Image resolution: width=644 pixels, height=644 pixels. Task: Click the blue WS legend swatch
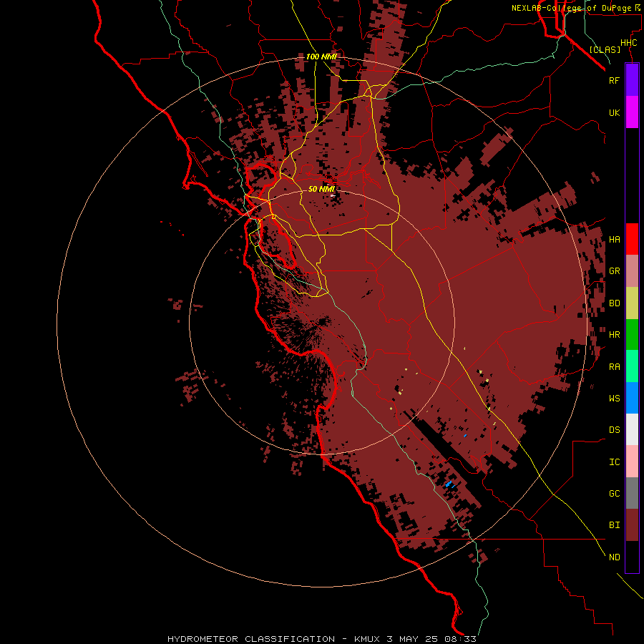pos(632,398)
